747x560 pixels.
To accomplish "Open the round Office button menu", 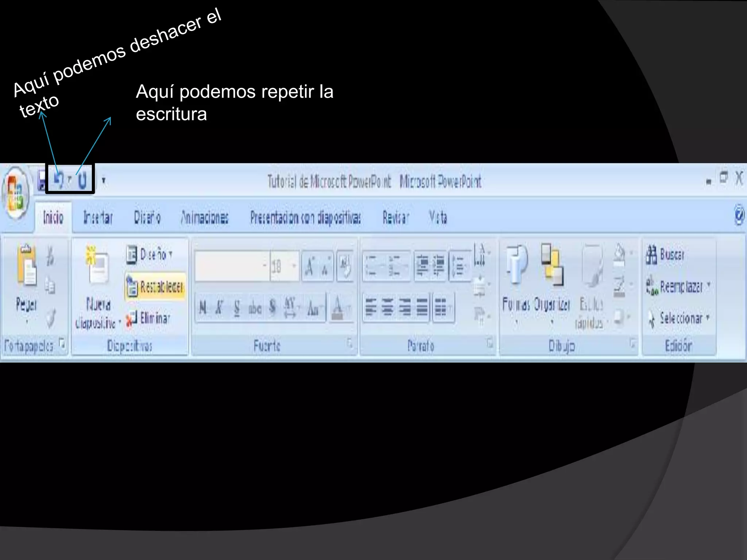I will point(16,192).
